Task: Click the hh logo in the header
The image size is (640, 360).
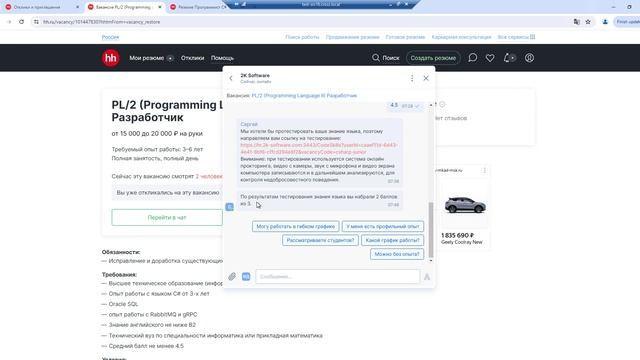Action: 111,58
